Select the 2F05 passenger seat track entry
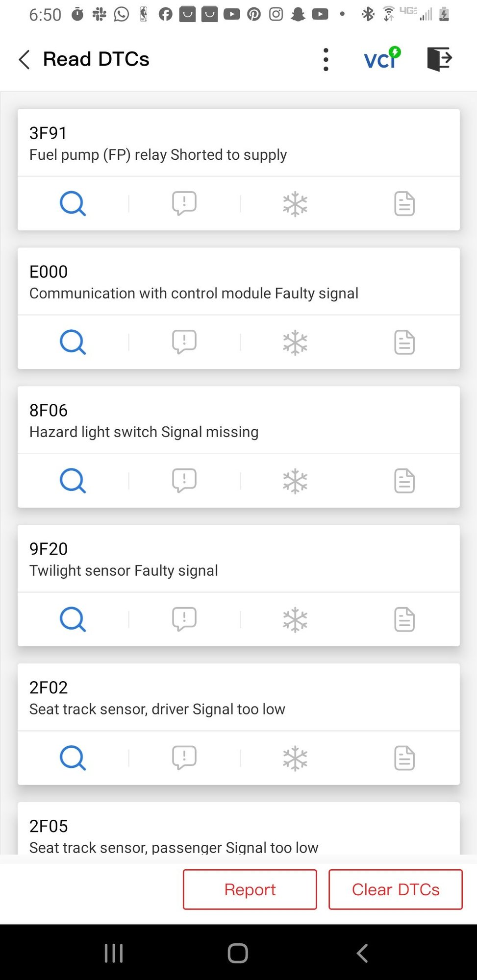The height and width of the screenshot is (980, 477). pyautogui.click(x=238, y=836)
